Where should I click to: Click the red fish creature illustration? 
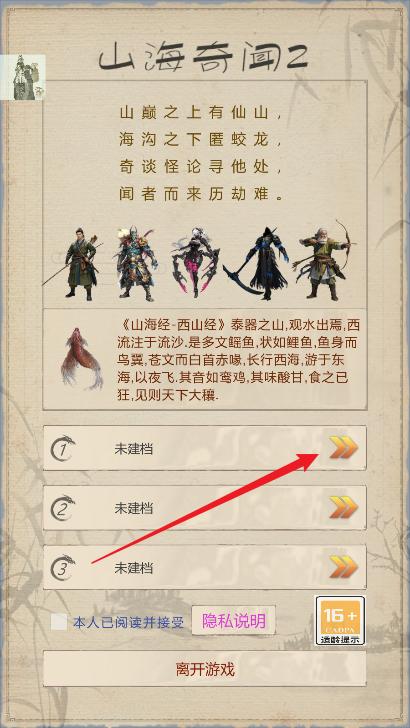[x=80, y=358]
